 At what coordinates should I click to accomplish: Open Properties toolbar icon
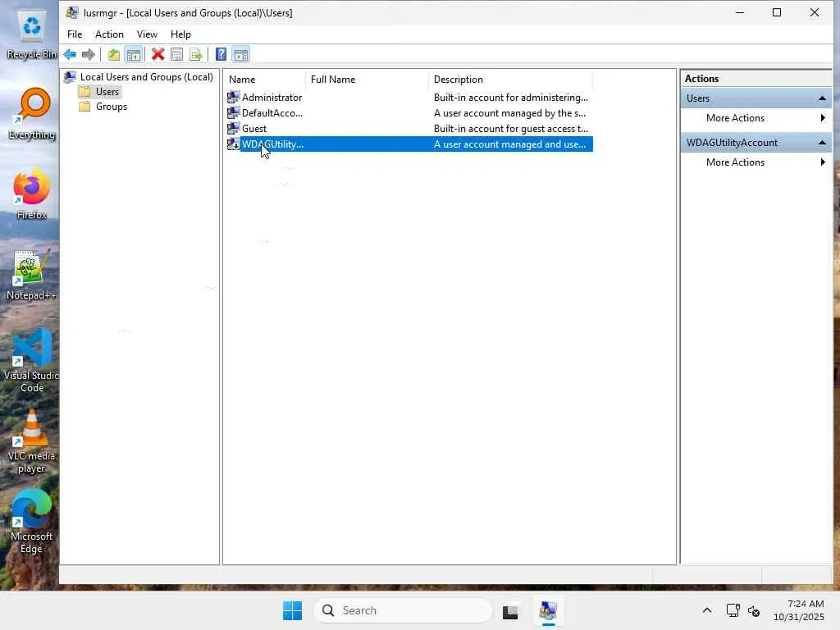coord(177,54)
